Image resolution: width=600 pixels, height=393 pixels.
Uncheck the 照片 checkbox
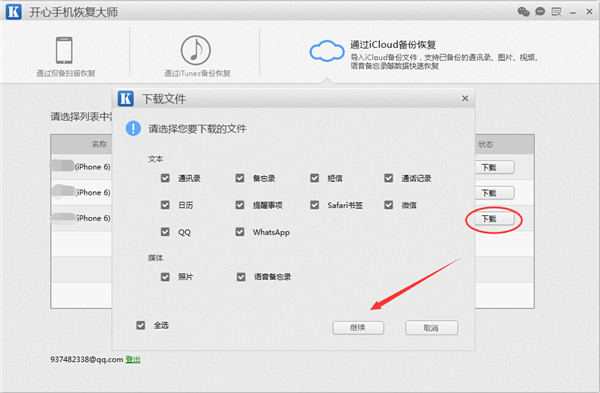(x=165, y=277)
